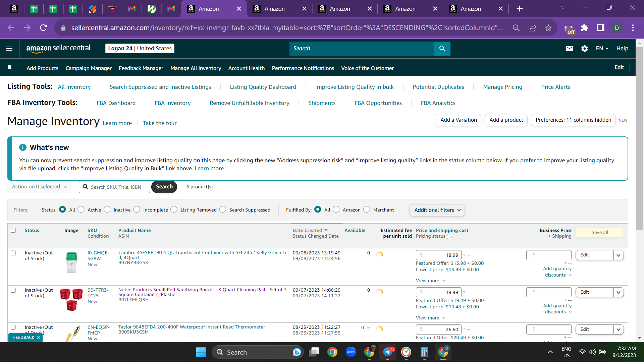The image size is (644, 362).
Task: Expand Add quantity discounts for Cambro container
Action: click(x=557, y=272)
